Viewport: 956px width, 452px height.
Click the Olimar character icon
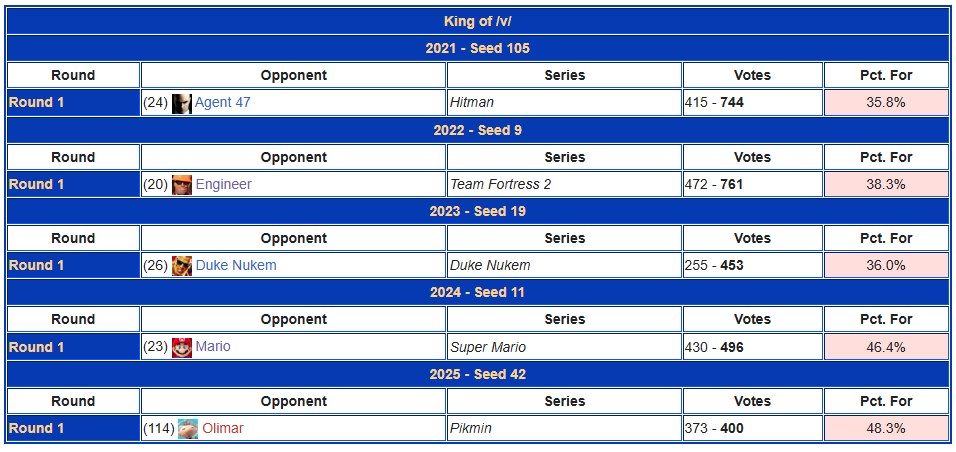coord(188,429)
